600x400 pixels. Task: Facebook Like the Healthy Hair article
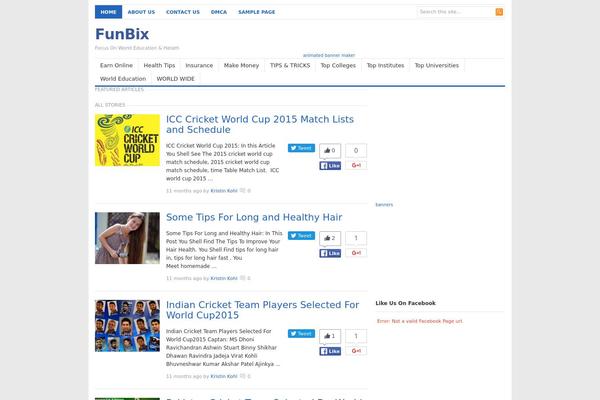pos(330,253)
